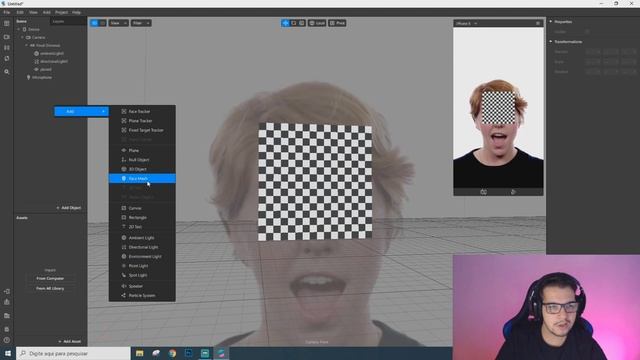
Task: Click the Add Asset button
Action: point(70,341)
